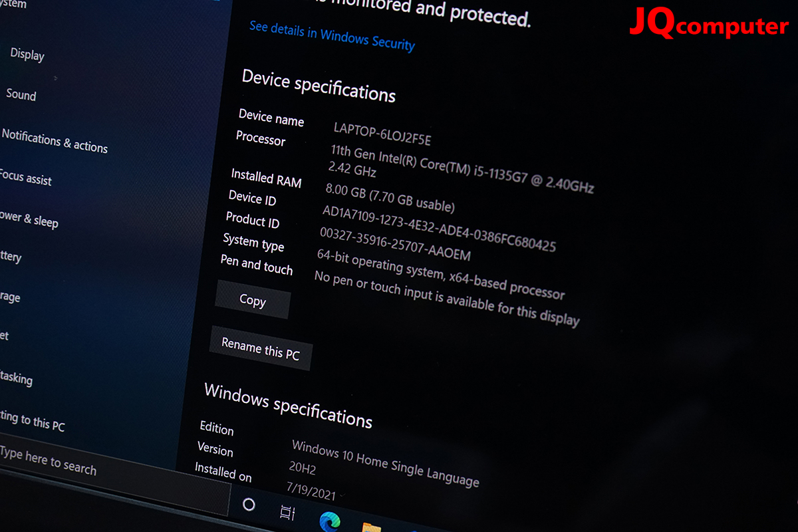This screenshot has width=798, height=532.
Task: Select the 8.00 GB (7.70 GB usable) value
Action: point(390,197)
